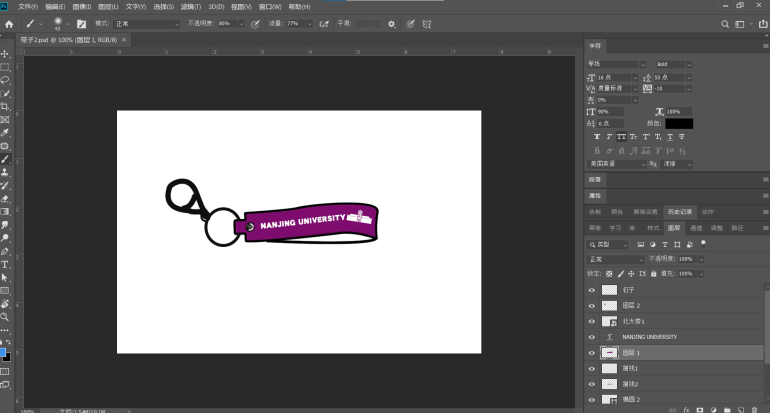This screenshot has width=770, height=413.
Task: Open font size 16 点 dropdown
Action: click(635, 78)
